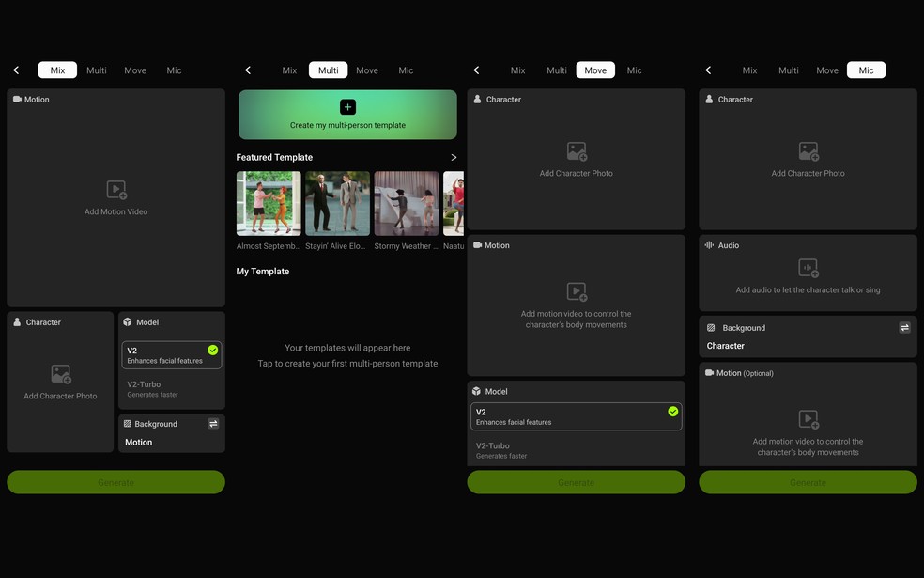Image resolution: width=924 pixels, height=578 pixels.
Task: Tap the plus icon on the multi-person template banner
Action: [347, 107]
